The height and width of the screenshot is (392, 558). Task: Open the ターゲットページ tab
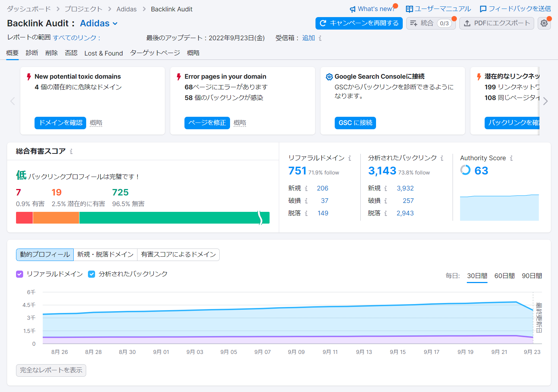tap(155, 53)
